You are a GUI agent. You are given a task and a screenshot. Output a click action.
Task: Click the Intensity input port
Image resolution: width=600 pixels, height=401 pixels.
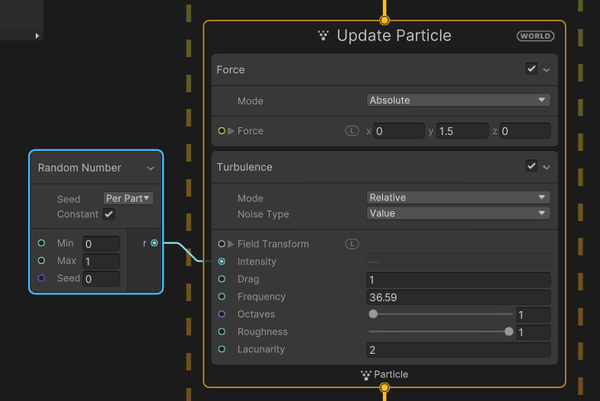click(221, 262)
